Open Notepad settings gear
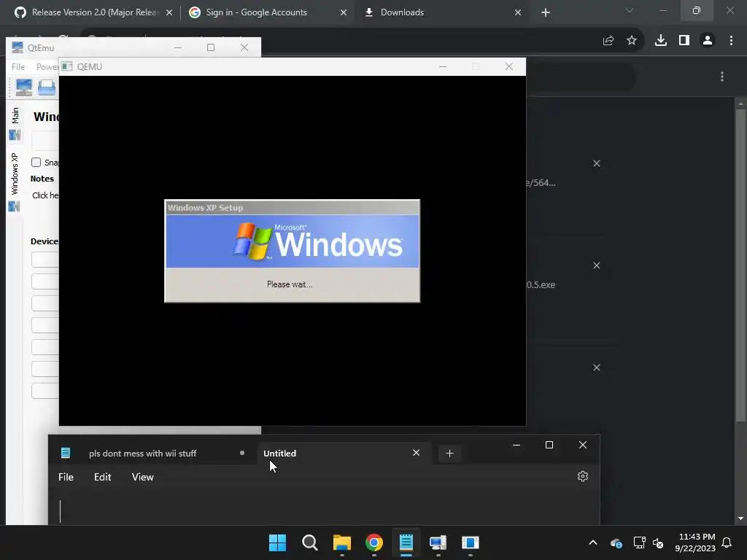The height and width of the screenshot is (560, 747). point(583,476)
